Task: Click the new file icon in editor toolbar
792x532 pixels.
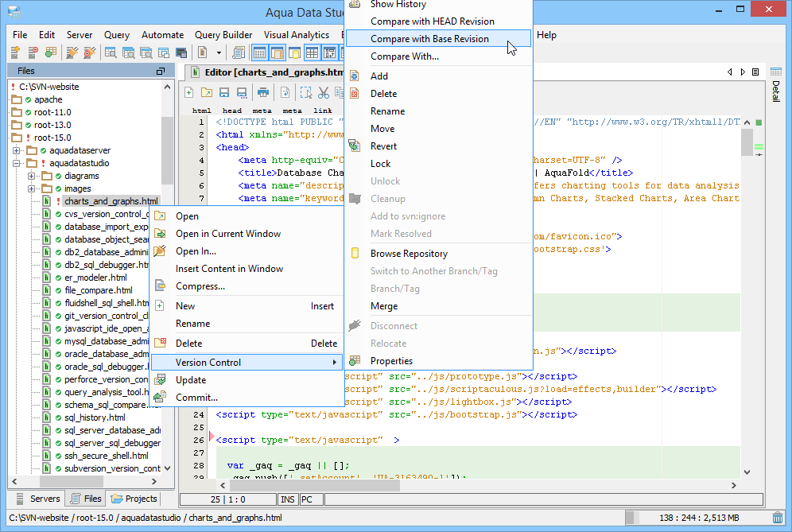Action: [x=189, y=92]
